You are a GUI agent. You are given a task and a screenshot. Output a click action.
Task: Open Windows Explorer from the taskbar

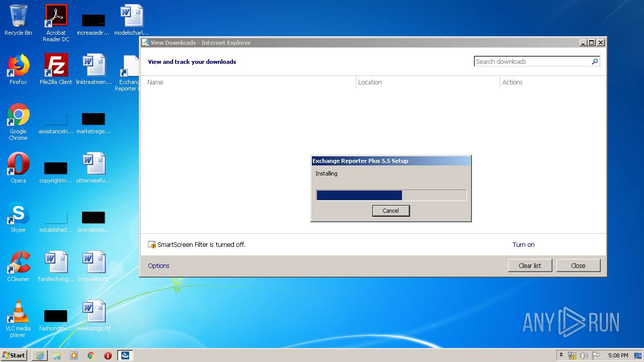click(x=57, y=355)
